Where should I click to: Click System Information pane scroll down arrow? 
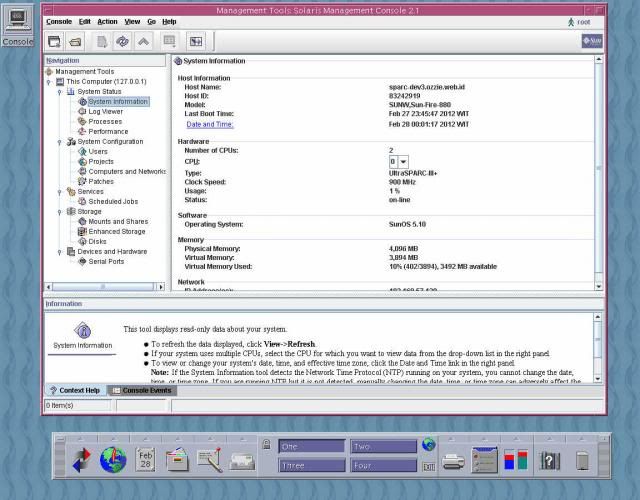coord(598,287)
